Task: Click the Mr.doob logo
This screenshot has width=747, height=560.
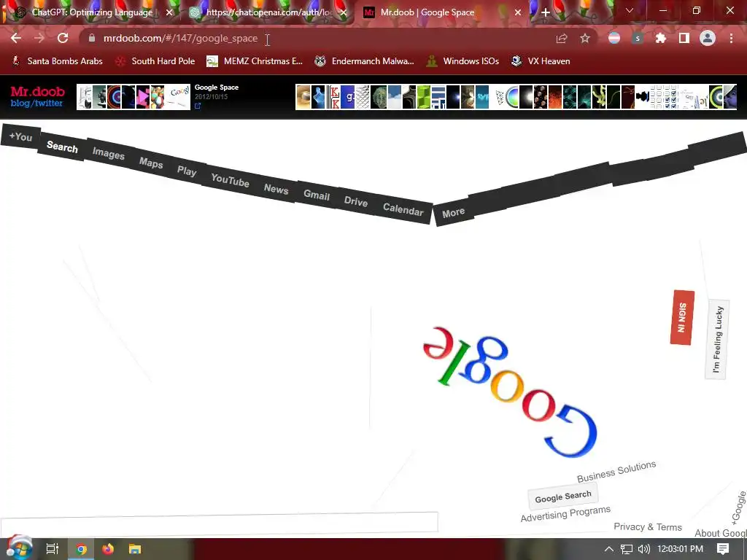Action: (37, 91)
